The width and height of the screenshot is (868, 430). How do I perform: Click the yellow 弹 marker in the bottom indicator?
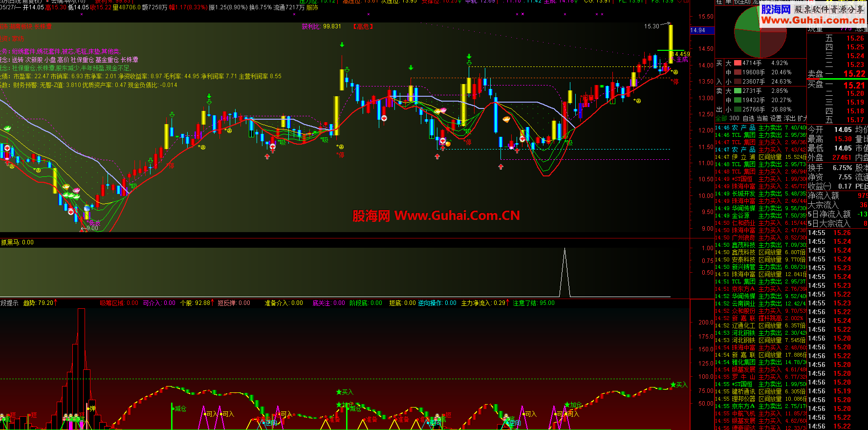[x=92, y=408]
